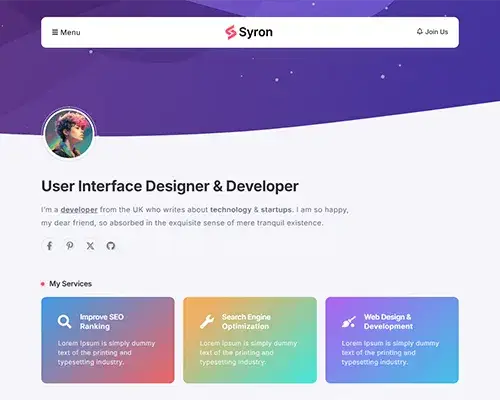Open the GitHub social icon
500x400 pixels.
pos(111,246)
